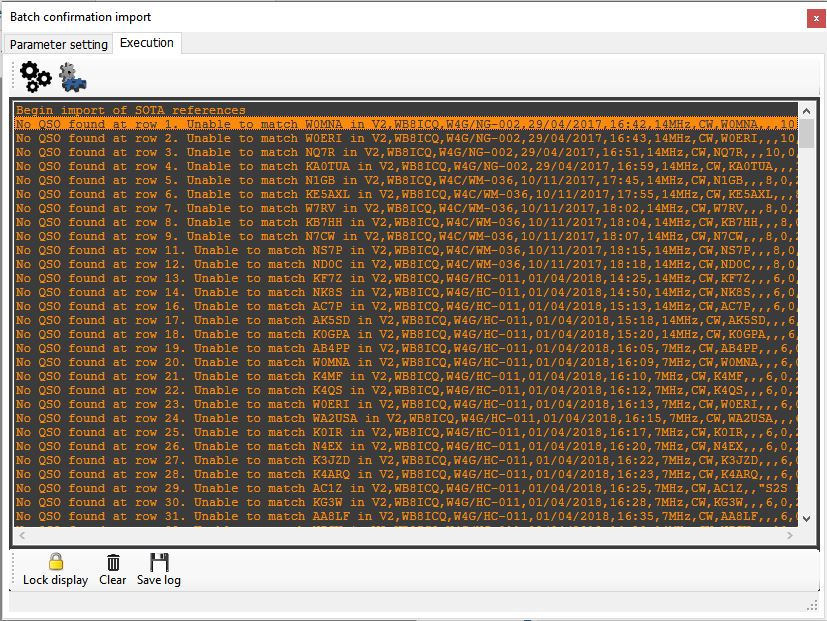The height and width of the screenshot is (621, 827).
Task: Select the log line for row 21 K4MF
Action: (406, 376)
